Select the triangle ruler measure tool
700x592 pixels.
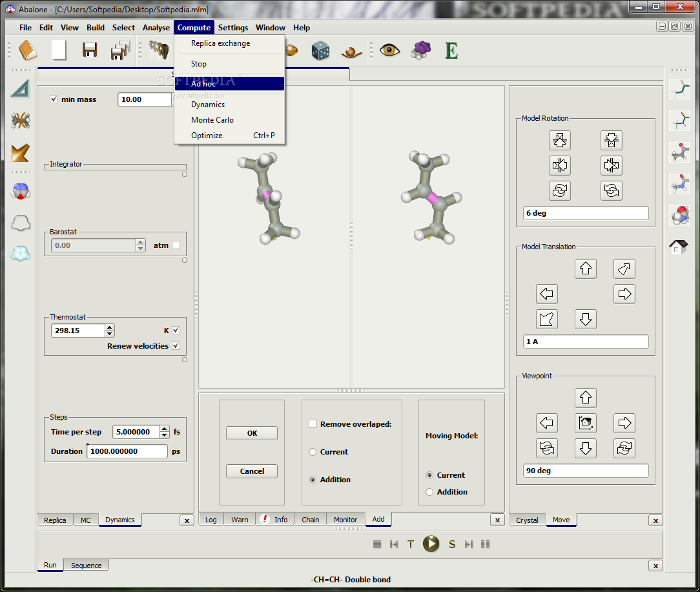[21, 88]
